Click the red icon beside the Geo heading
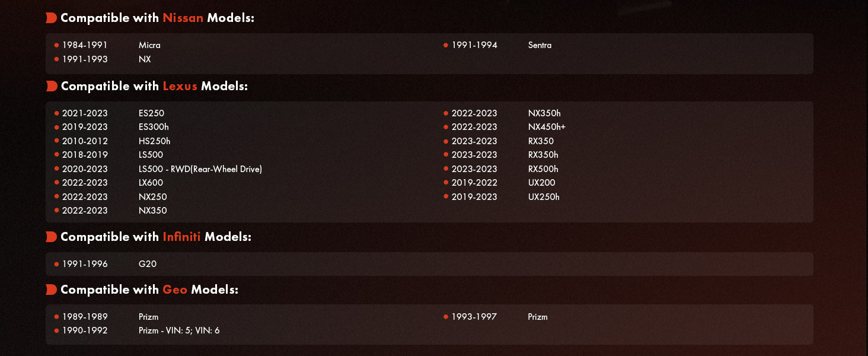 51,290
